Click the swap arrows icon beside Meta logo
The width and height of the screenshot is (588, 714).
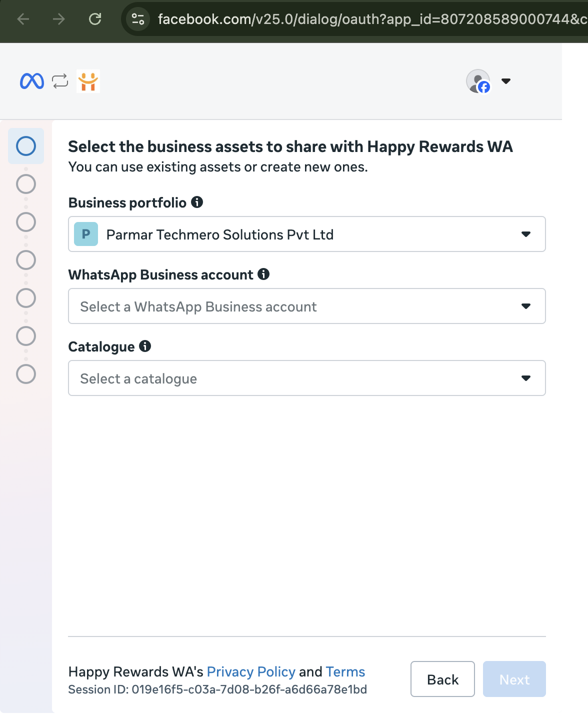(60, 81)
